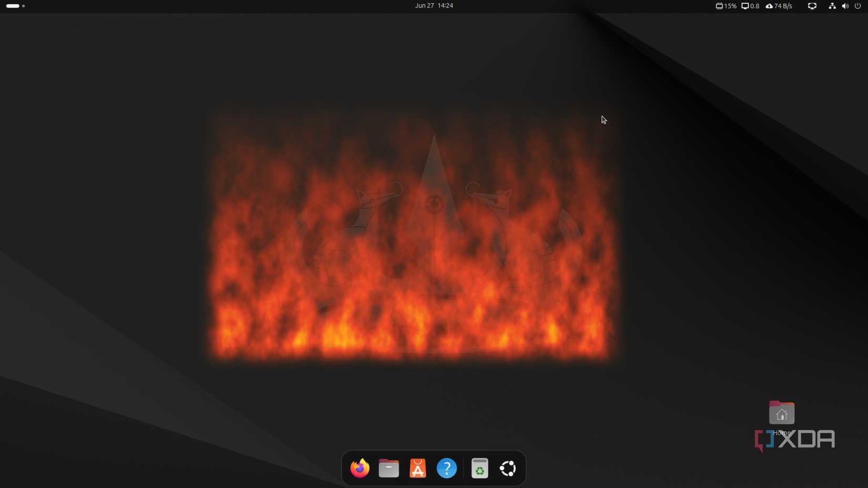Launch Firefox from the dock

click(360, 468)
